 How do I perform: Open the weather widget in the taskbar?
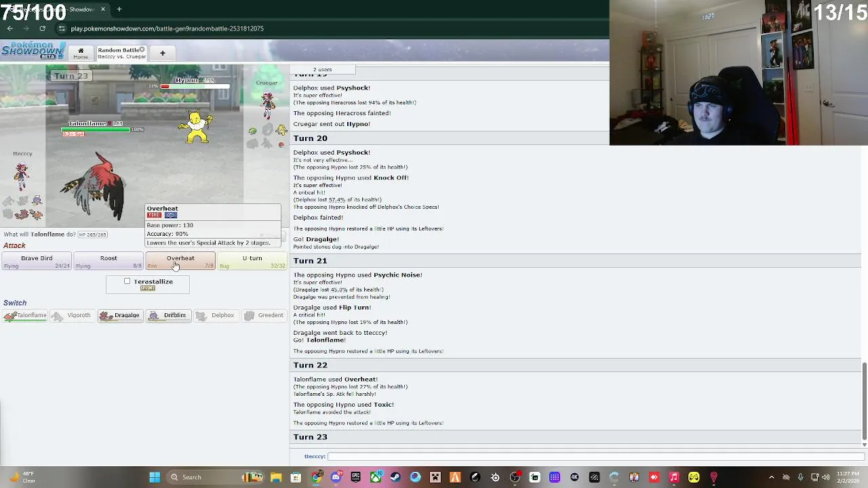(20, 477)
